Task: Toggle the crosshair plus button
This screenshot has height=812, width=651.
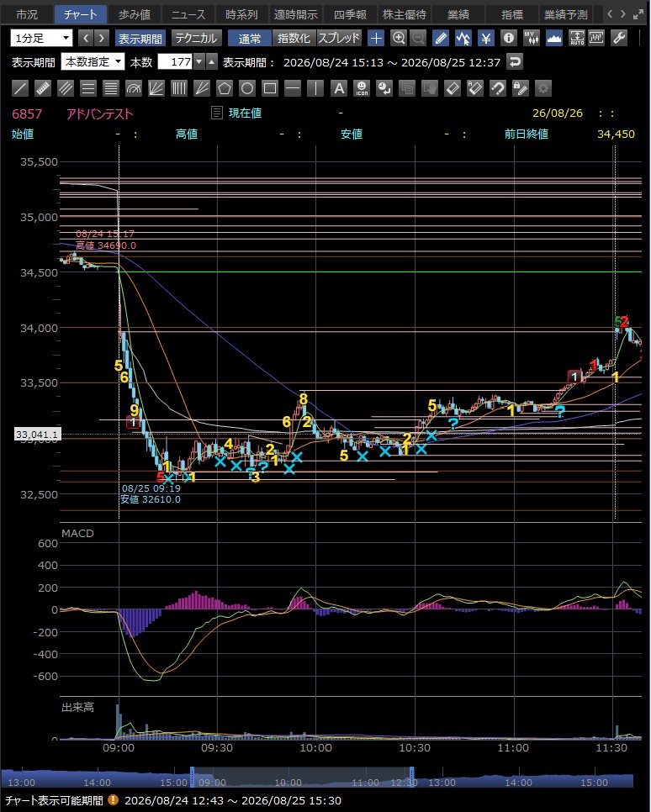Action: tap(376, 38)
